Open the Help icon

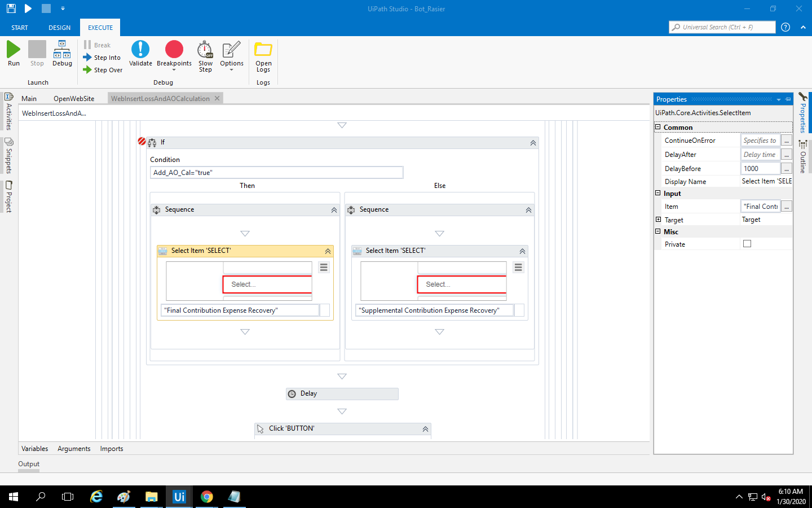pos(785,27)
